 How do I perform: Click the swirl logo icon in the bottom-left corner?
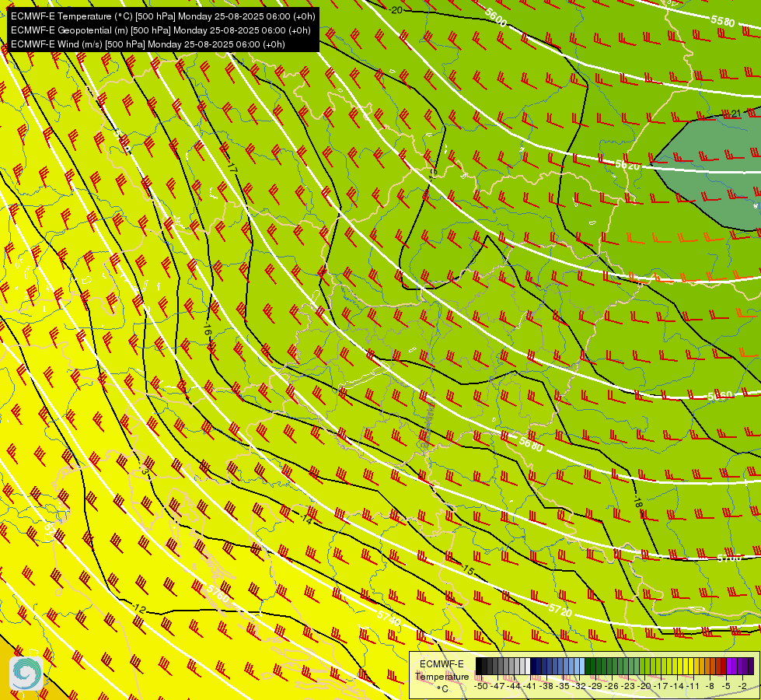26,674
